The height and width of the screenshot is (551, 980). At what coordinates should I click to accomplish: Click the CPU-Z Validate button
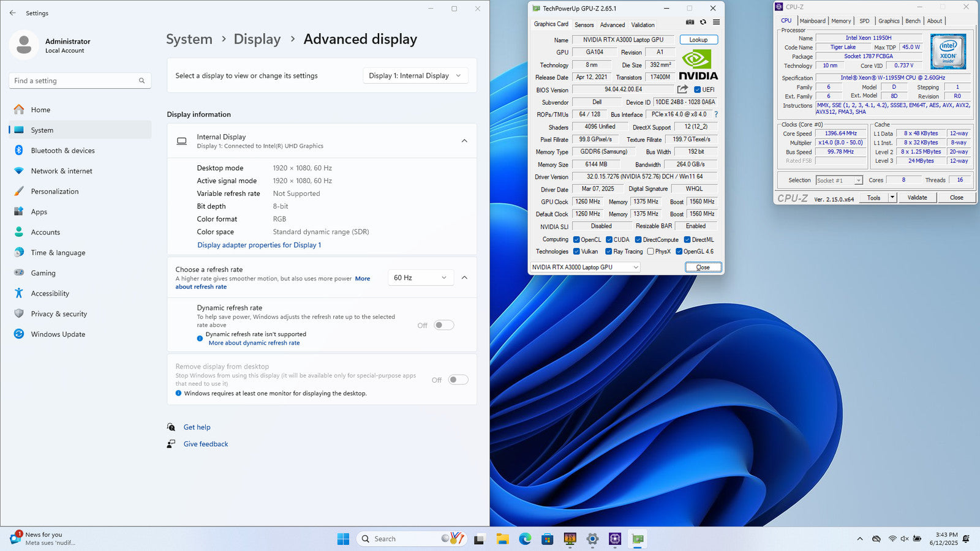coord(917,197)
